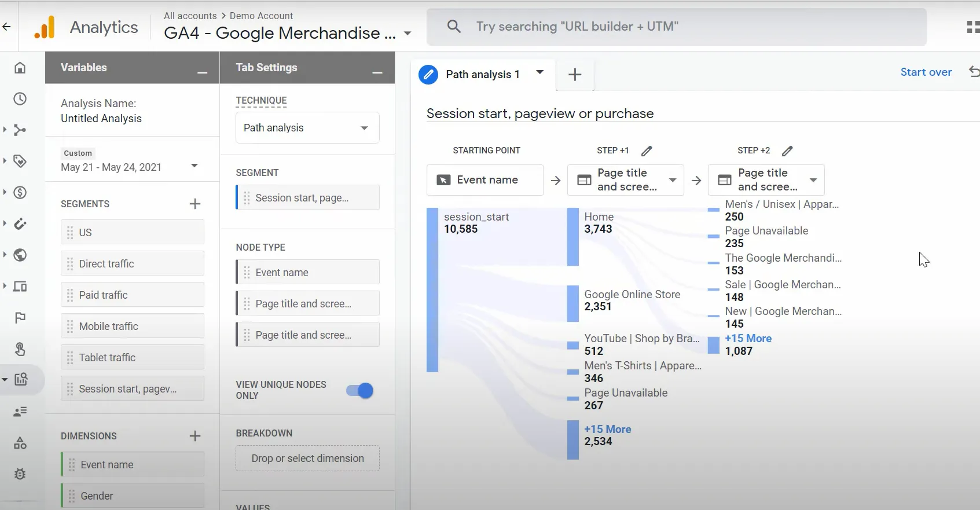Click the undo arrow beside Start over

974,72
